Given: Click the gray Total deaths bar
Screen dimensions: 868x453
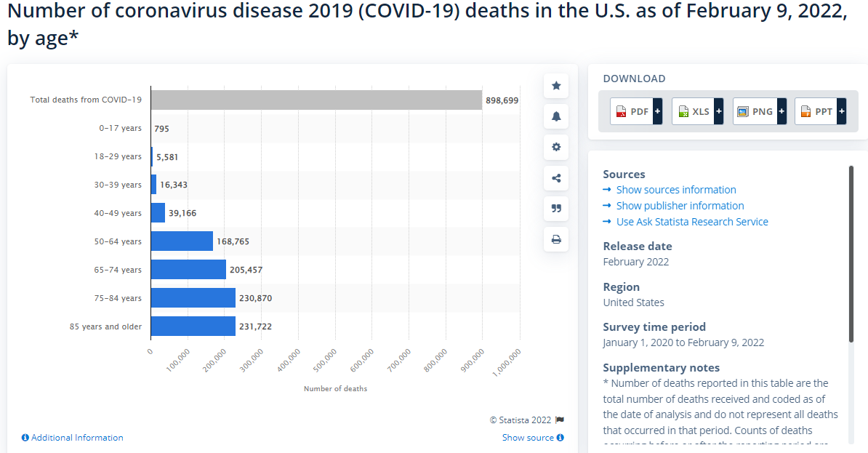Looking at the screenshot, I should (316, 100).
